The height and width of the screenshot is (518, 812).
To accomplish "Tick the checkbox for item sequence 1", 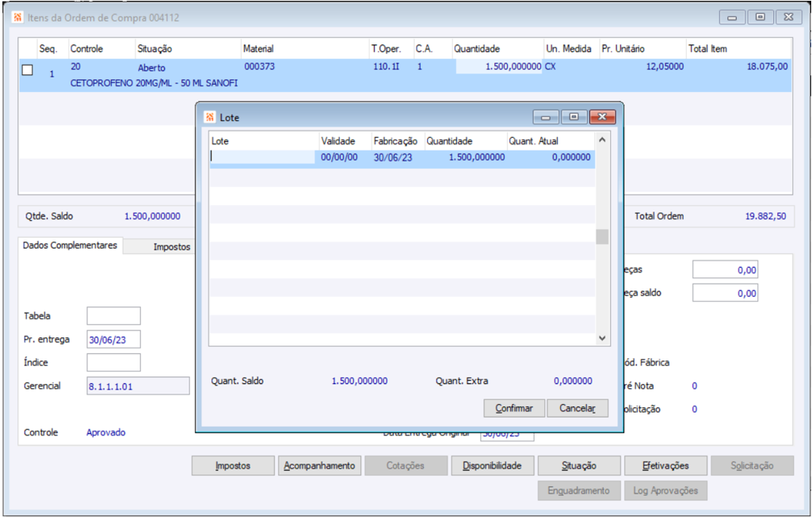I will pos(28,70).
